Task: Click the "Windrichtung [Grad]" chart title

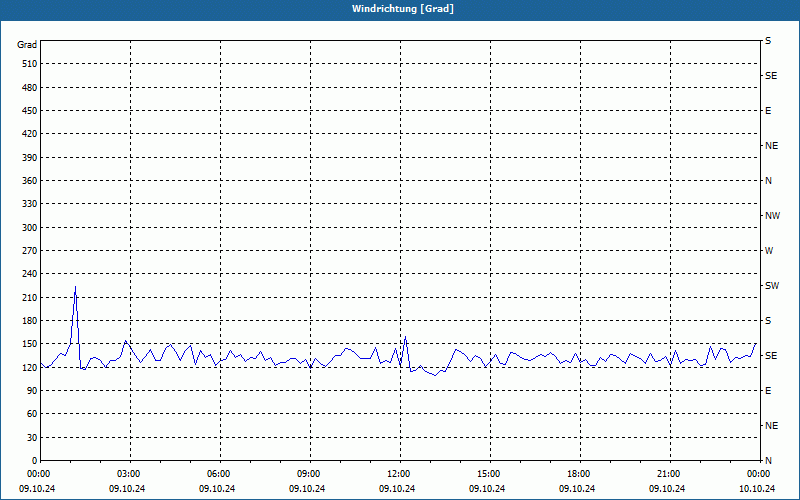Action: pyautogui.click(x=403, y=9)
